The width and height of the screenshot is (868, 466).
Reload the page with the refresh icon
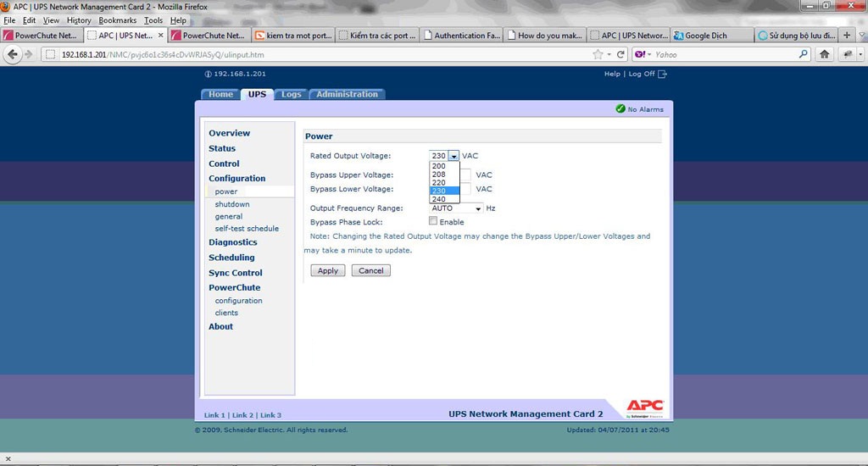pos(621,54)
